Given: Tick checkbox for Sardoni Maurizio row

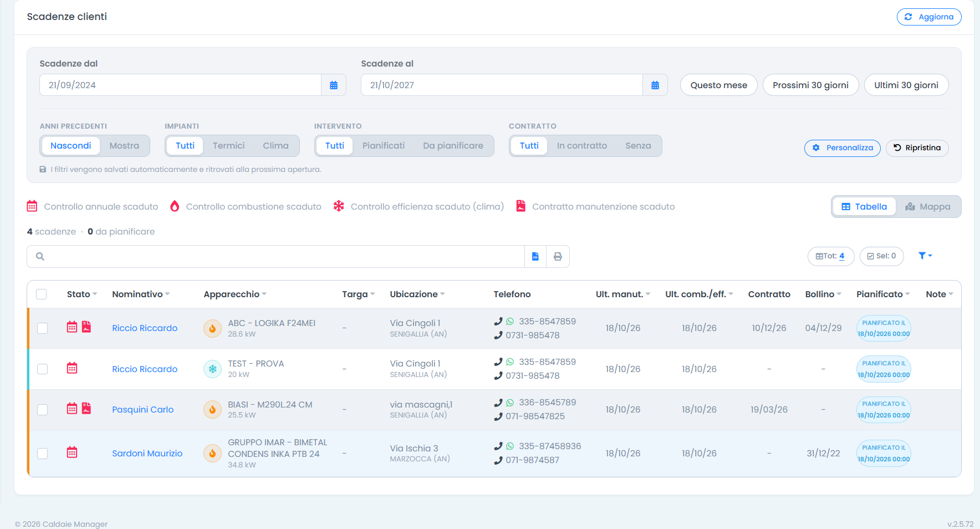Looking at the screenshot, I should pos(42,453).
